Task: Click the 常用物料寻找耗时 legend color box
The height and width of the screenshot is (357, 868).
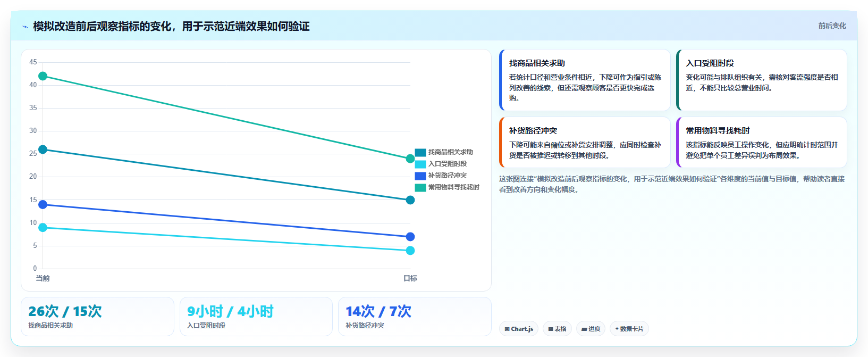Action: [x=420, y=187]
